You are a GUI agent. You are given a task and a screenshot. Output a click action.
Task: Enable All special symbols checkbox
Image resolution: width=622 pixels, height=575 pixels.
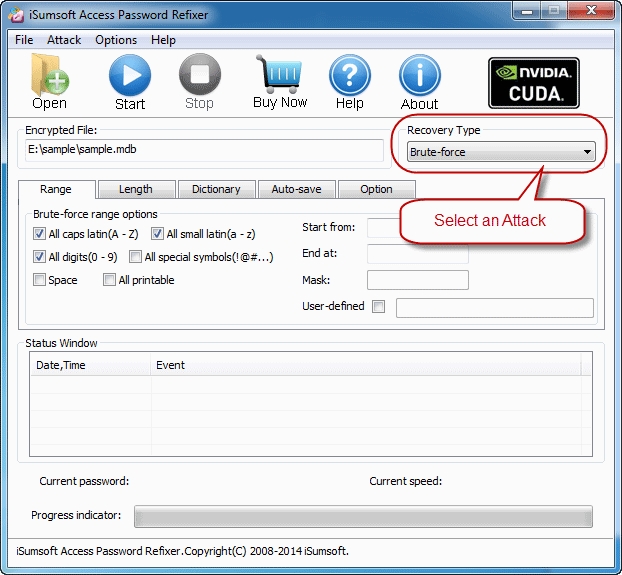coord(135,257)
